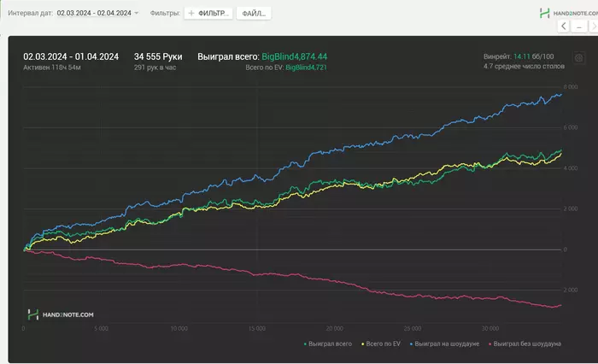Screen dimensions: 598x364
Task: Click the 291 рук в час text
Action: (155, 68)
